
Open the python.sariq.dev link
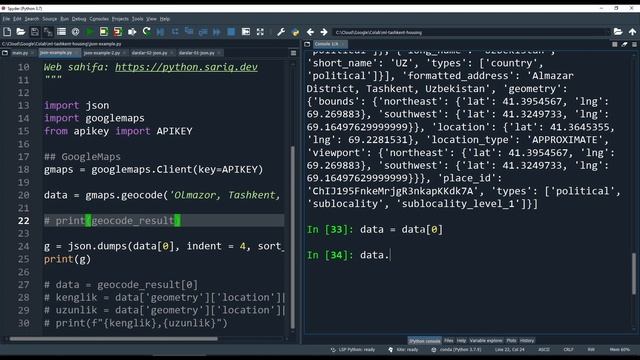point(186,67)
